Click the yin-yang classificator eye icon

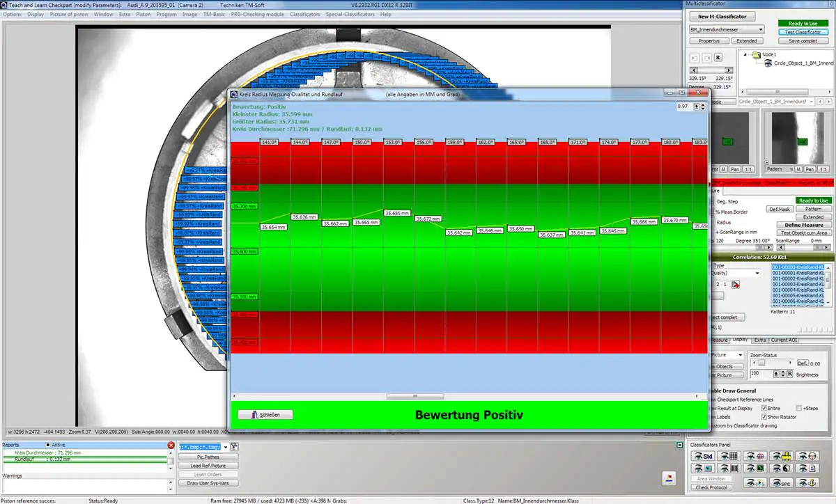tap(781, 468)
